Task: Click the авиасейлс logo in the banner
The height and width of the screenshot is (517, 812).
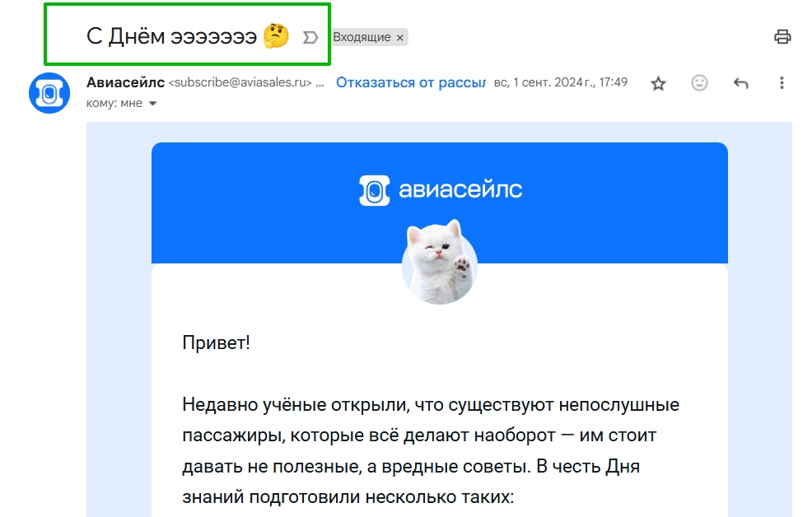Action: [441, 190]
